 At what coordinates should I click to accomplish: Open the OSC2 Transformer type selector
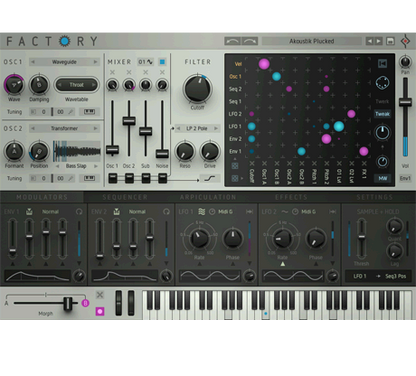64,128
